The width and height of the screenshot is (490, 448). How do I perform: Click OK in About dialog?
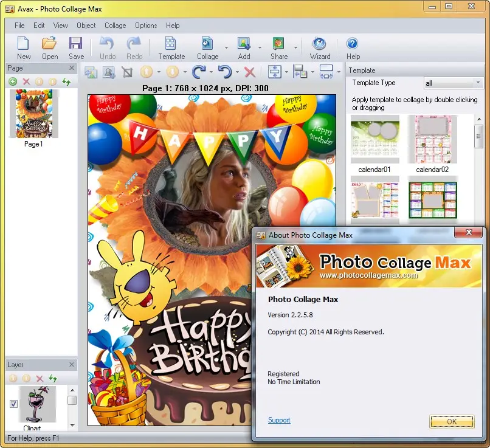(452, 421)
